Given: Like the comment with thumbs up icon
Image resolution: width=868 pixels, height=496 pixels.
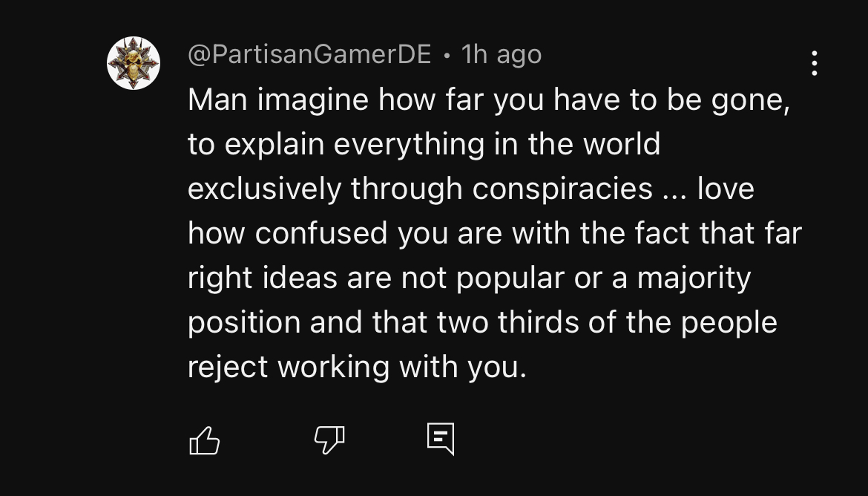Looking at the screenshot, I should 205,440.
